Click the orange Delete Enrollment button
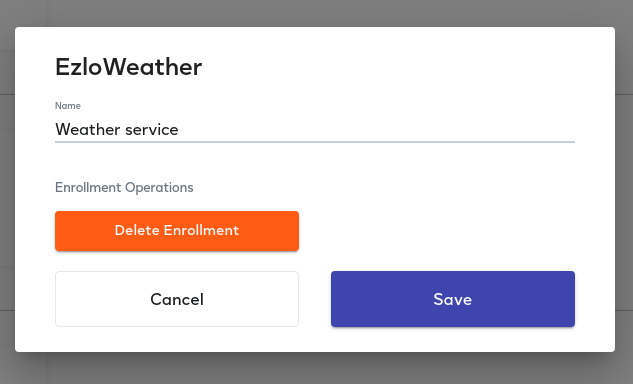633x384 pixels. tap(177, 231)
